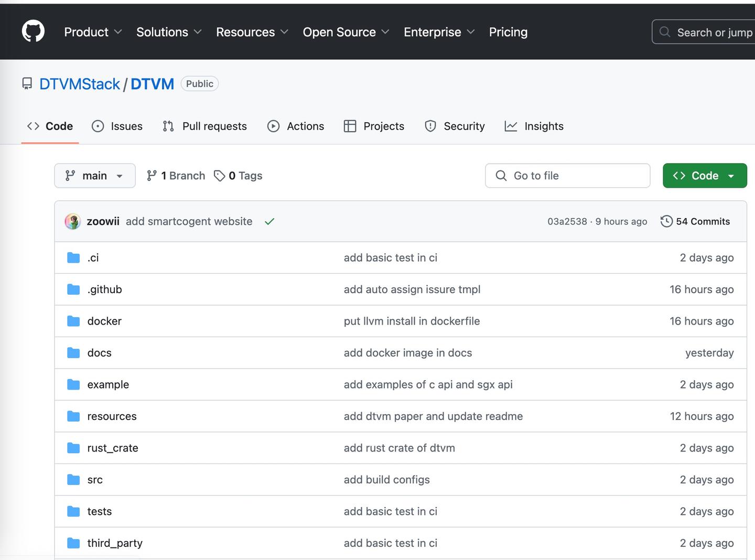Click the zoowii user avatar
This screenshot has width=755, height=560.
(x=72, y=221)
